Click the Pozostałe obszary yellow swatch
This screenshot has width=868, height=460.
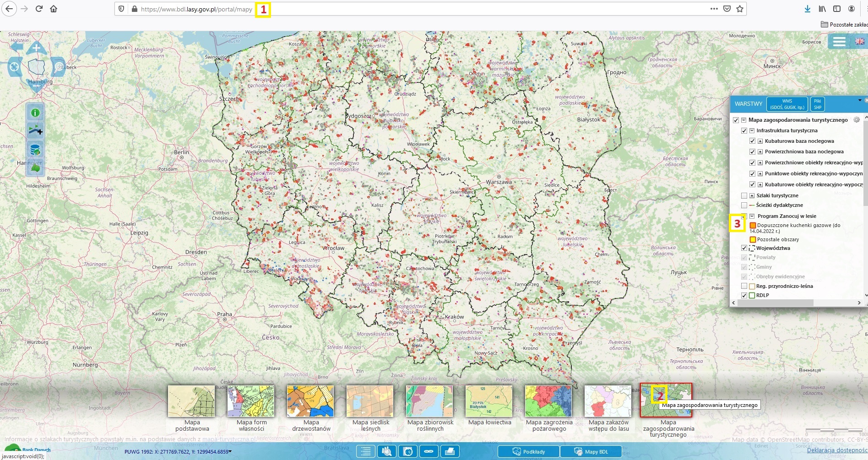click(753, 239)
